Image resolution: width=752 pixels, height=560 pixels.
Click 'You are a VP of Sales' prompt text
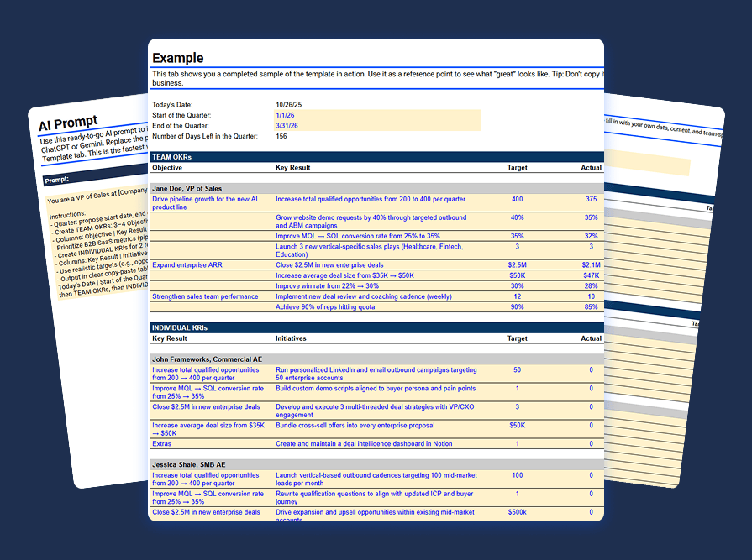click(97, 194)
